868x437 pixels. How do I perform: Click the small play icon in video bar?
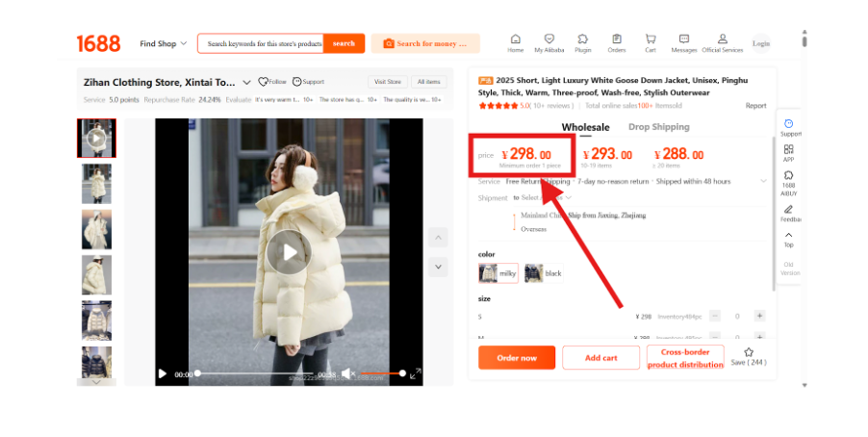[x=163, y=373]
